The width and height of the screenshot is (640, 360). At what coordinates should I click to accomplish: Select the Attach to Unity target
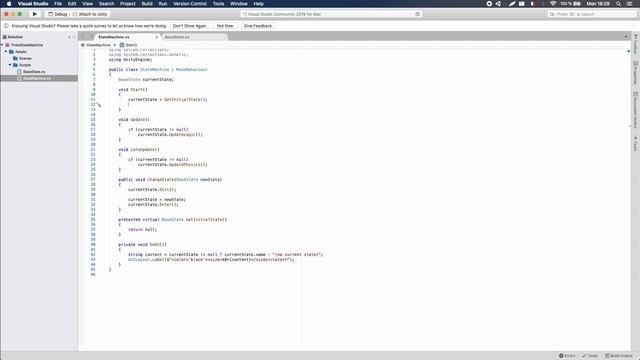90,14
